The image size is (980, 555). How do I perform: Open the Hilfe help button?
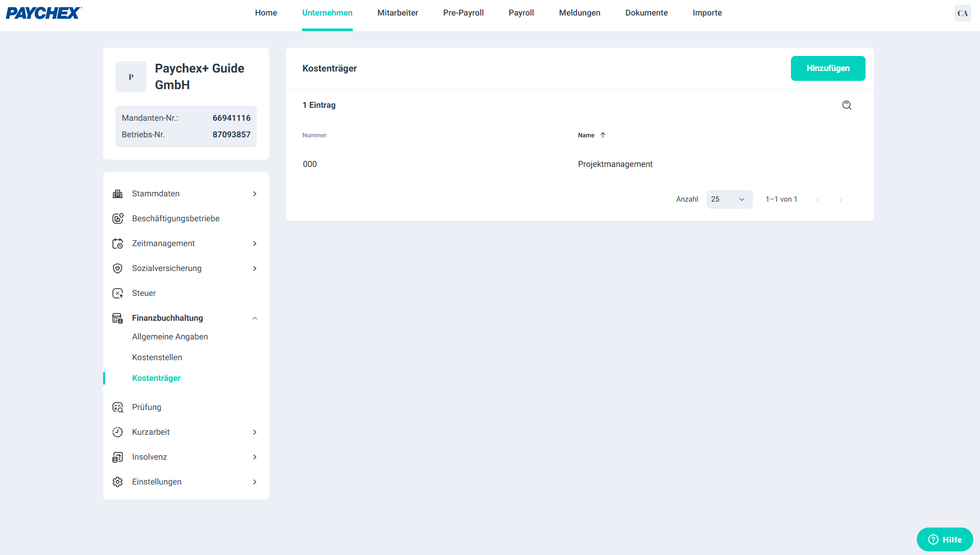945,539
